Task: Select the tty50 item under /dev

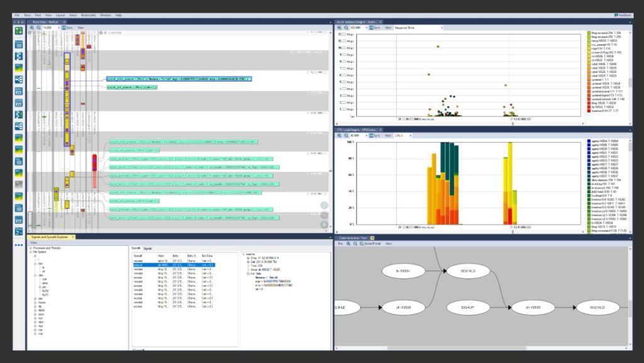Action: [45, 291]
